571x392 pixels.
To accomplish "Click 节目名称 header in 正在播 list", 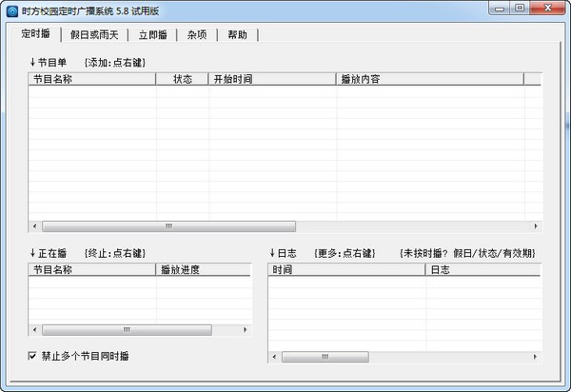I will tap(91, 269).
